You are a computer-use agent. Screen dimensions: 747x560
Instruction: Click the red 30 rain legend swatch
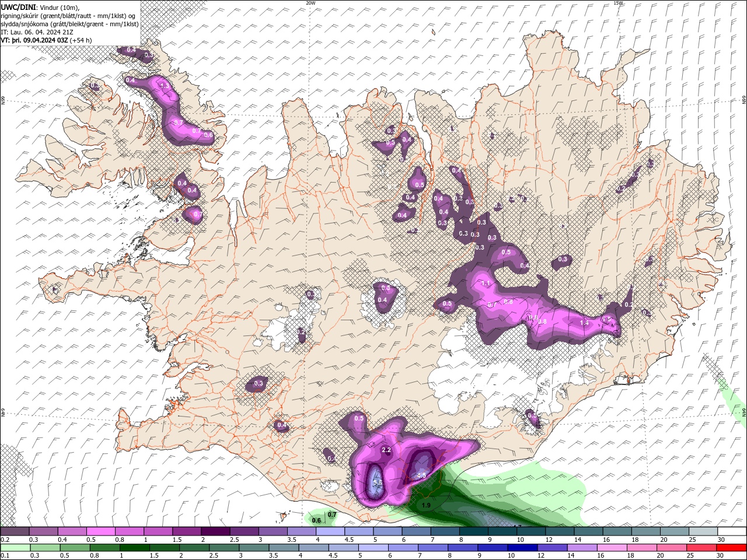[732, 547]
